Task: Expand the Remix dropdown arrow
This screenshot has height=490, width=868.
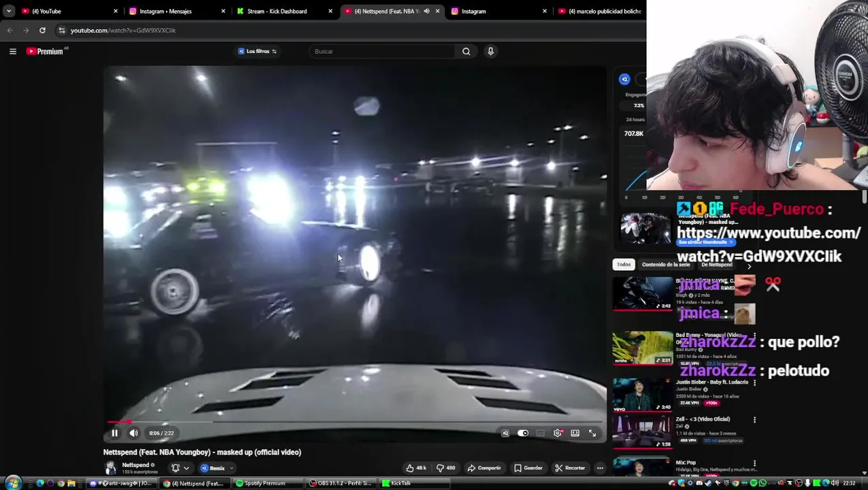Action: [x=232, y=468]
